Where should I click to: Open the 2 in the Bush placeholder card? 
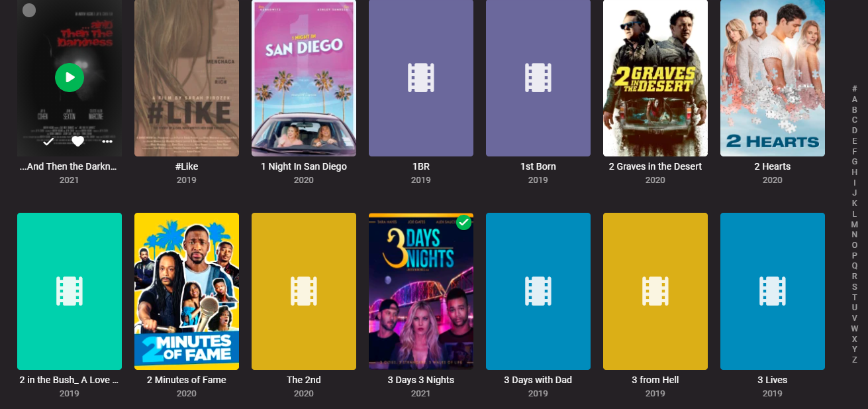tap(70, 291)
